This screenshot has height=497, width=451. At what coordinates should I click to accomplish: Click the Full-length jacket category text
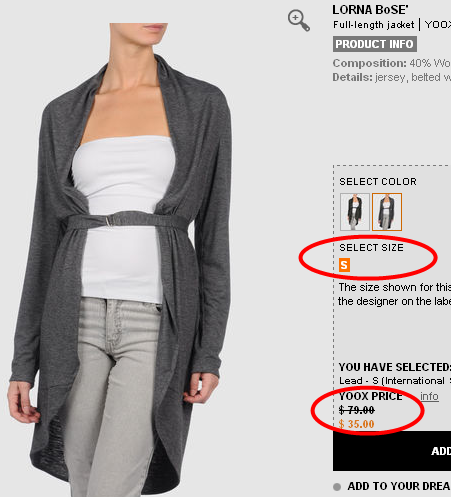click(x=373, y=25)
